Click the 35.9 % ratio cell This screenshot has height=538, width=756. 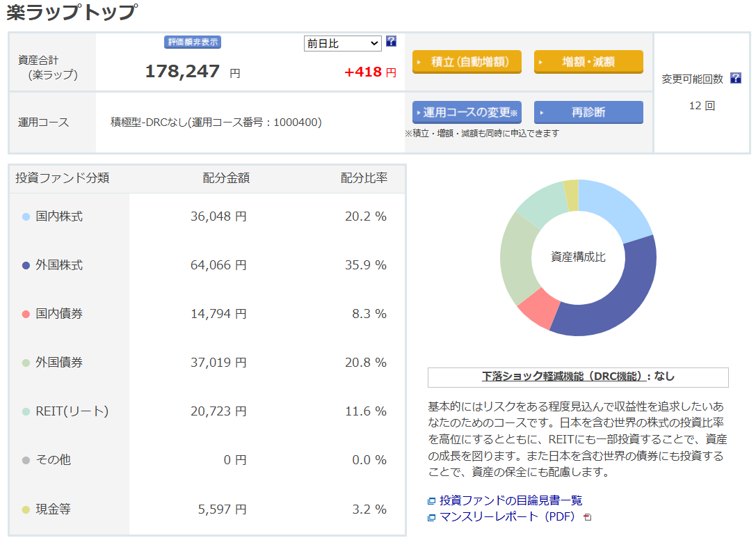click(x=365, y=265)
